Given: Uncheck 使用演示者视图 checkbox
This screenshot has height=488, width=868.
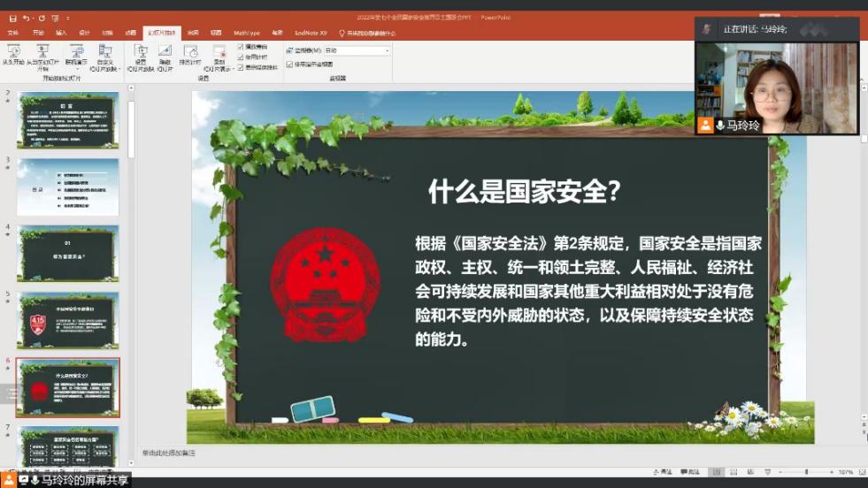Looking at the screenshot, I should (x=289, y=64).
